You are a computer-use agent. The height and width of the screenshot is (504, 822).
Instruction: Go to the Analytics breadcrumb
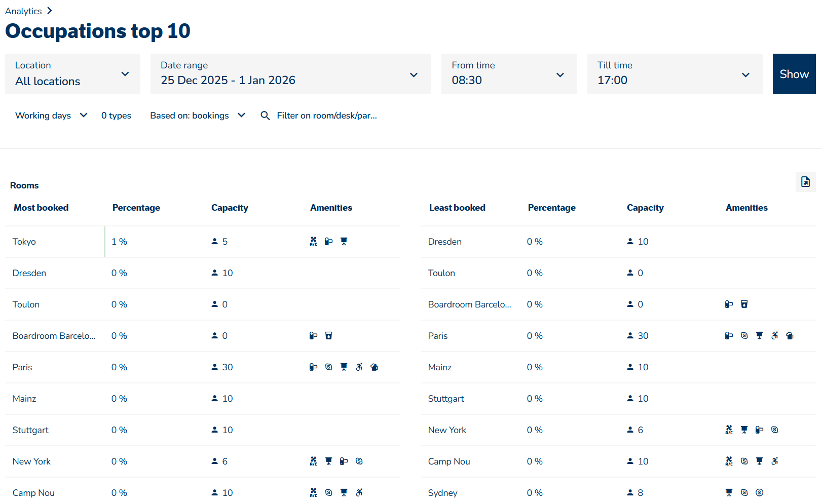pos(23,11)
